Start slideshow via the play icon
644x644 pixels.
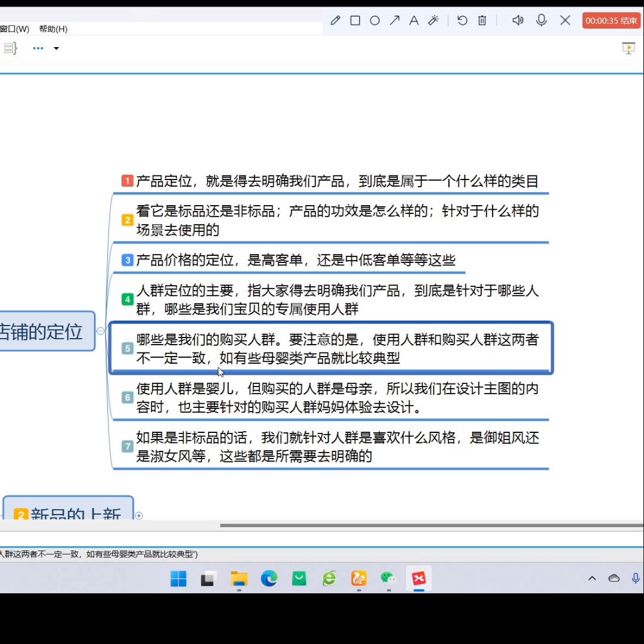(628, 48)
